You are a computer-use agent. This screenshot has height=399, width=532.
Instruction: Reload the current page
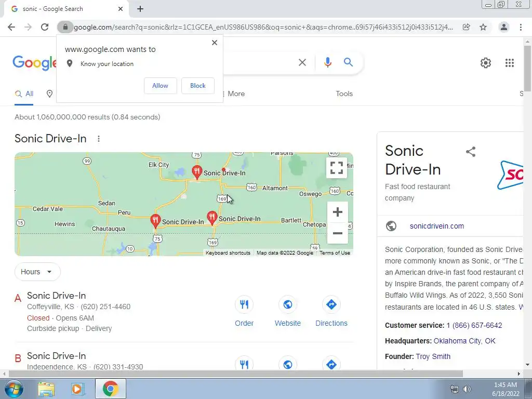coord(45,27)
